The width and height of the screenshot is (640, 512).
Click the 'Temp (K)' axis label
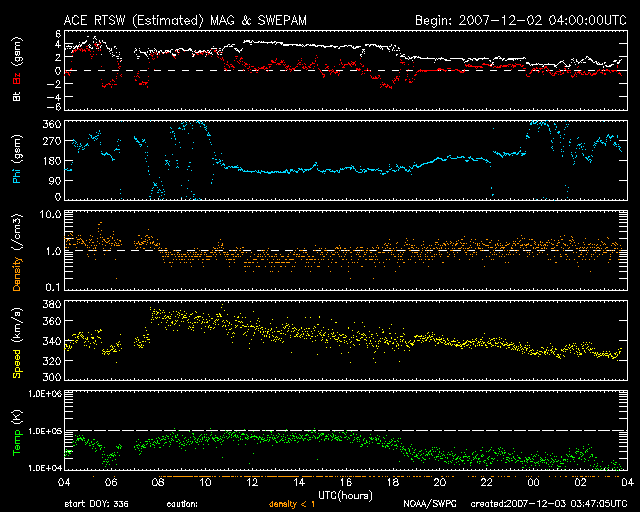[17, 433]
